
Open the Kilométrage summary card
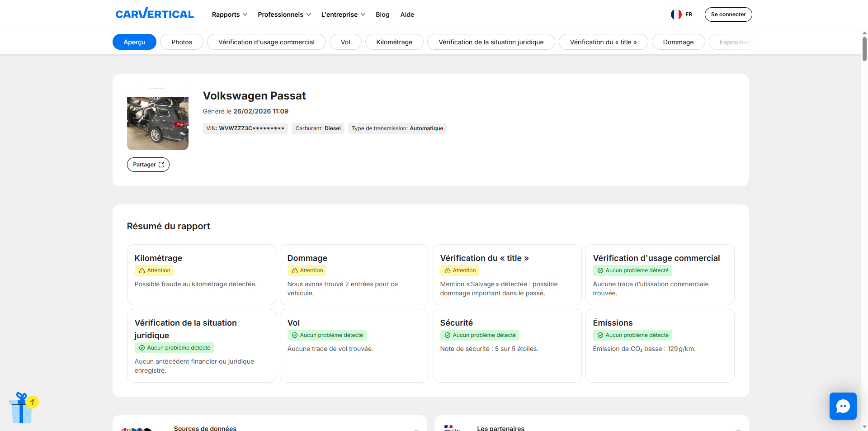pyautogui.click(x=202, y=275)
